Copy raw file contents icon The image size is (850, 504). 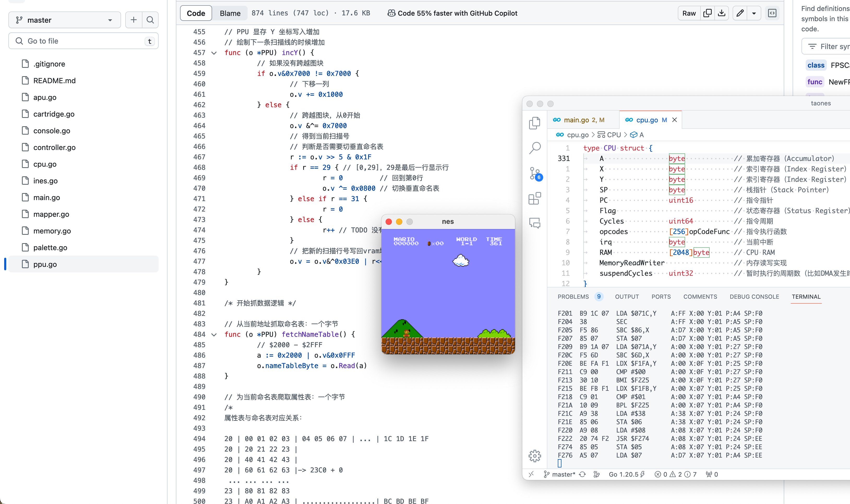[707, 13]
